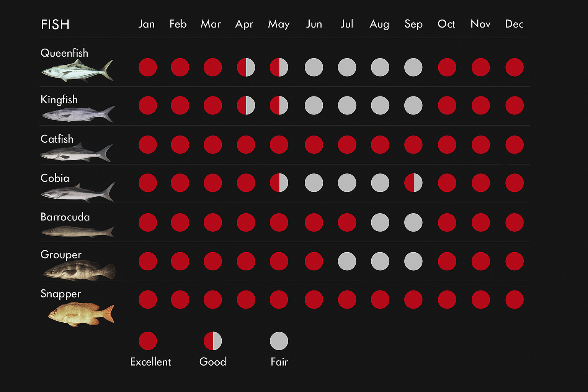The image size is (588, 392).
Task: Click the Barrocuda fish image
Action: pyautogui.click(x=78, y=232)
